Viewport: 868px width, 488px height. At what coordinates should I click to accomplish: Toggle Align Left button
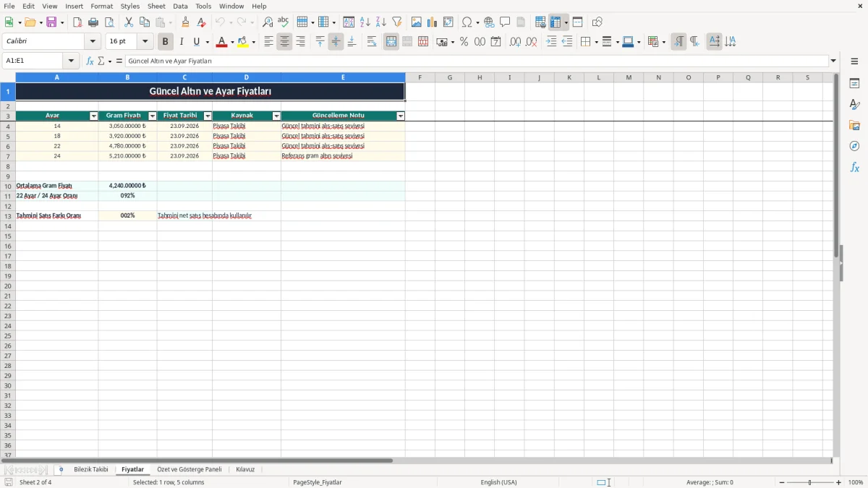tap(268, 42)
